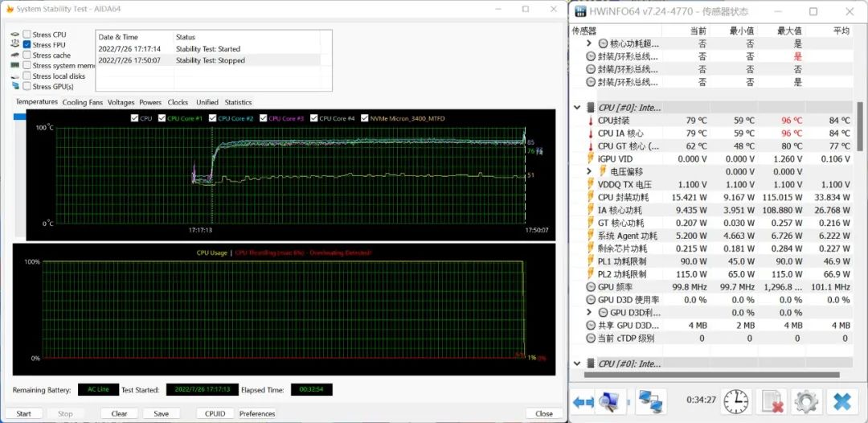The width and height of the screenshot is (868, 423).
Task: Collapse the CPU [#0] sensor group
Action: click(577, 108)
